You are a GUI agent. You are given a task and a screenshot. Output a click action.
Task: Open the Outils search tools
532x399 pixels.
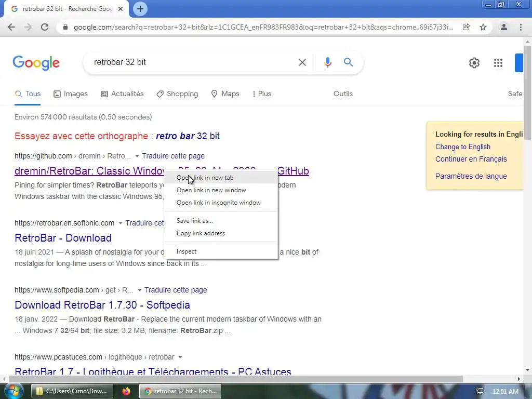343,94
